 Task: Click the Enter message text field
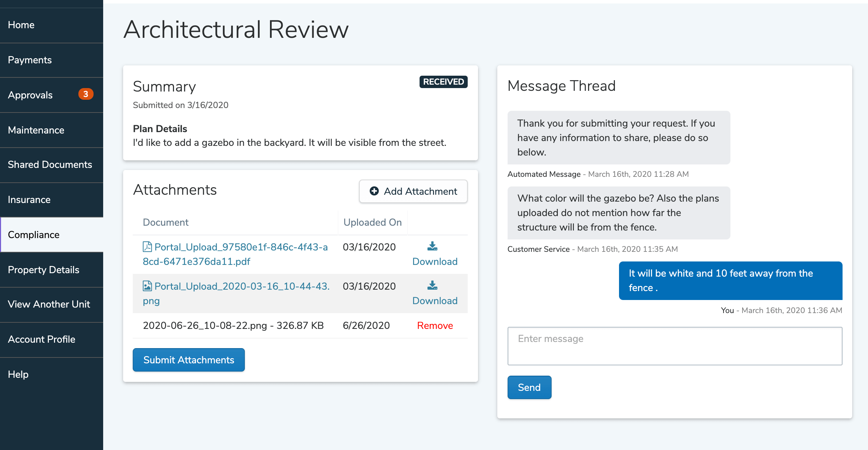pos(675,346)
